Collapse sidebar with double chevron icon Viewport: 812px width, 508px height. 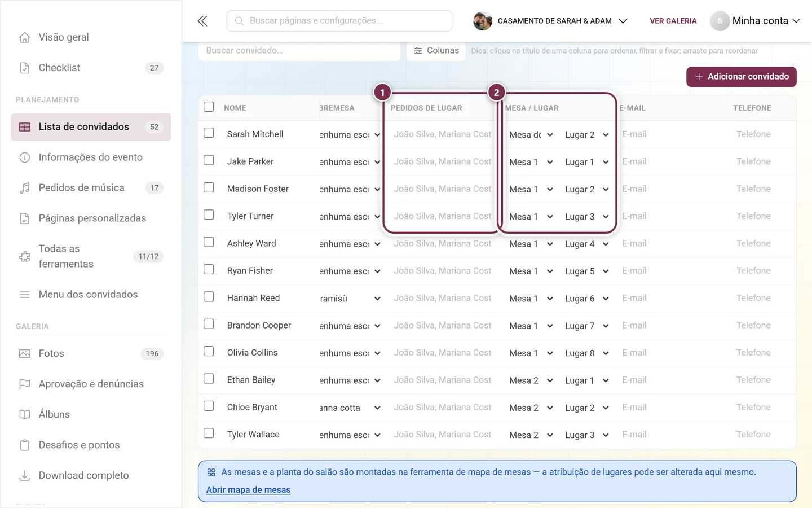click(x=202, y=21)
